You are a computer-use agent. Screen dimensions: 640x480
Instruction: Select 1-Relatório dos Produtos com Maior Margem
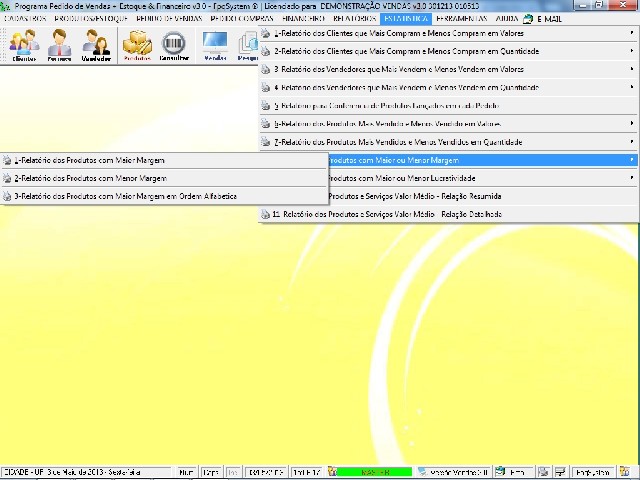click(90, 160)
